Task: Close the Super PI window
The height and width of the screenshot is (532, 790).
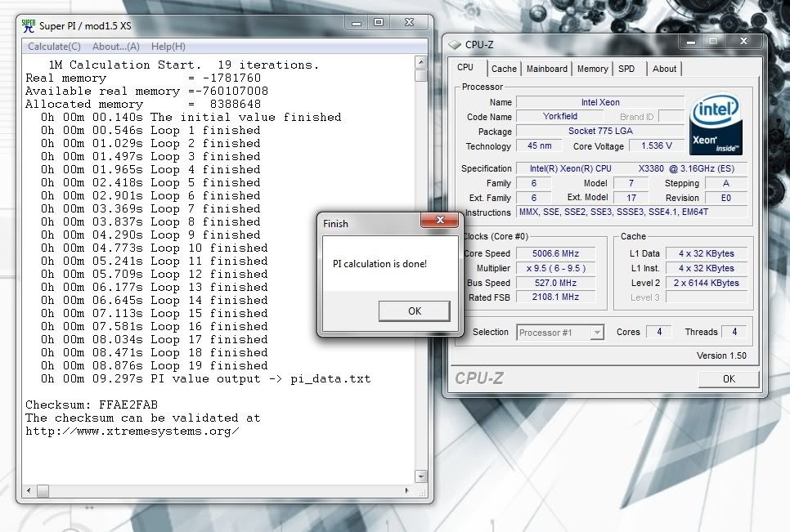Action: click(x=410, y=23)
